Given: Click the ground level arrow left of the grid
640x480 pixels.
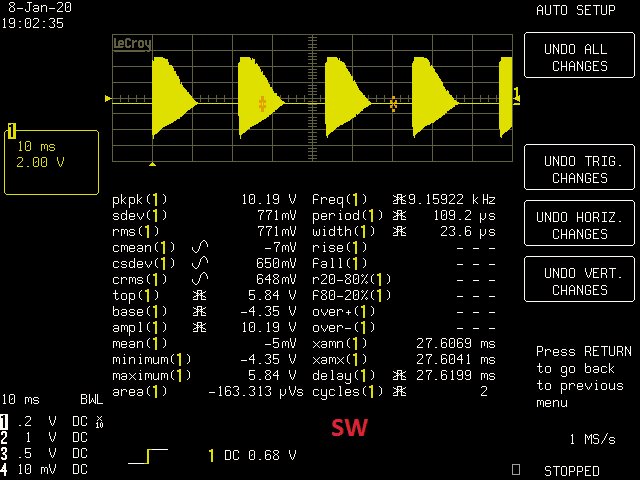Looking at the screenshot, I should (108, 98).
